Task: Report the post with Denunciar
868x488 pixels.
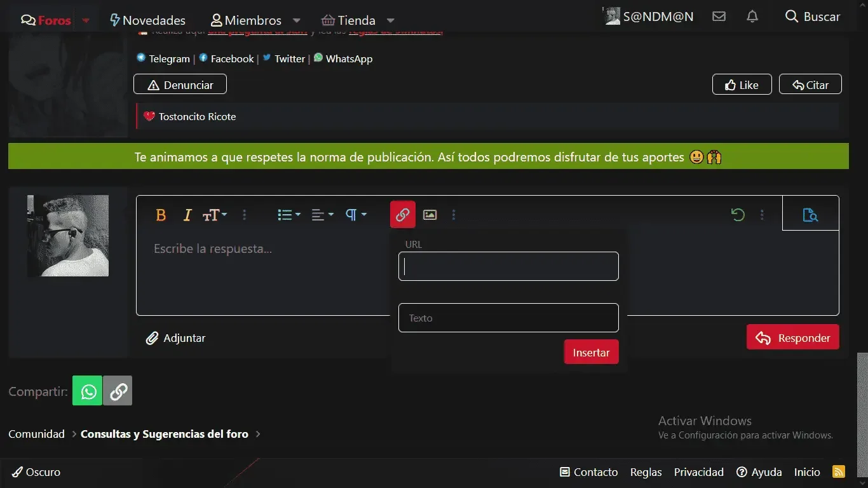Action: tap(180, 85)
